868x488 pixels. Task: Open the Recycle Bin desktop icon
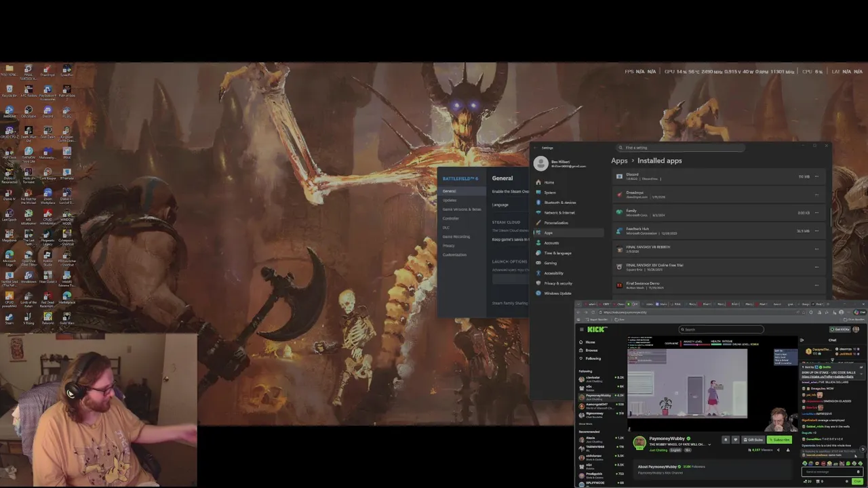pos(9,89)
